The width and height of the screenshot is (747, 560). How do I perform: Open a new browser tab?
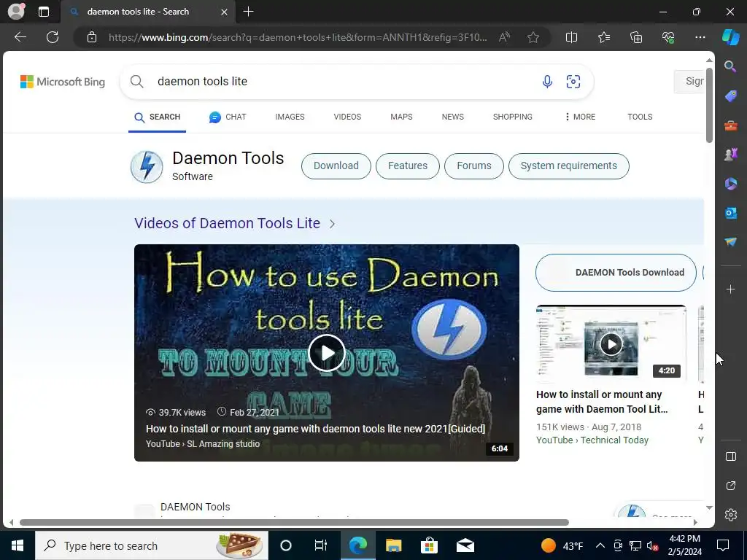(x=248, y=12)
